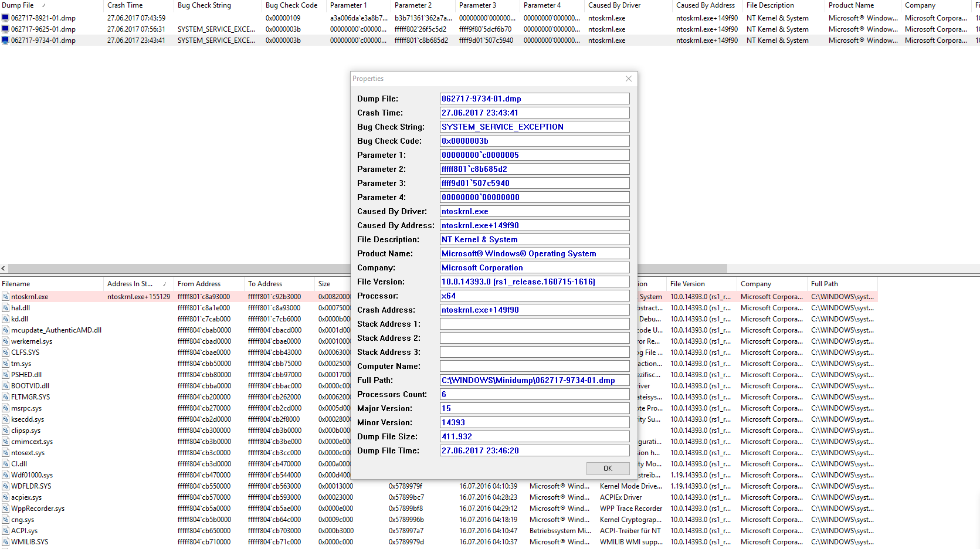Click the Dump File Size field
This screenshot has height=549, width=980.
click(x=535, y=436)
